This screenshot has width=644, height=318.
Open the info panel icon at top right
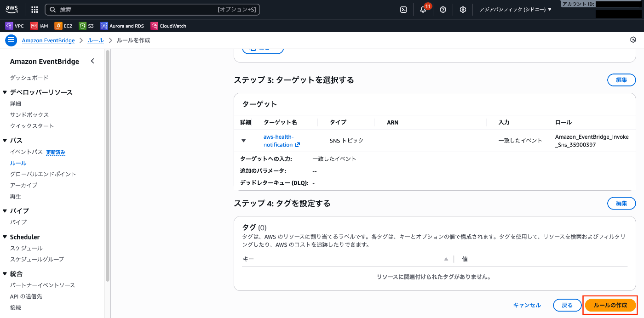point(633,40)
